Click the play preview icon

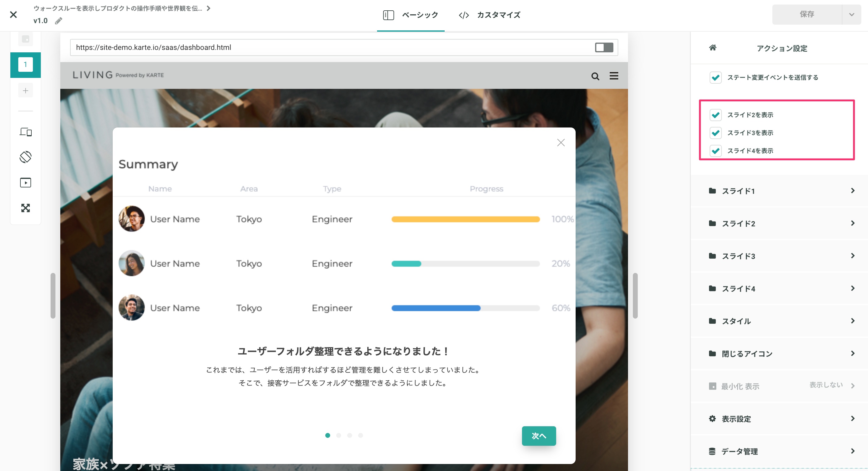pyautogui.click(x=26, y=183)
